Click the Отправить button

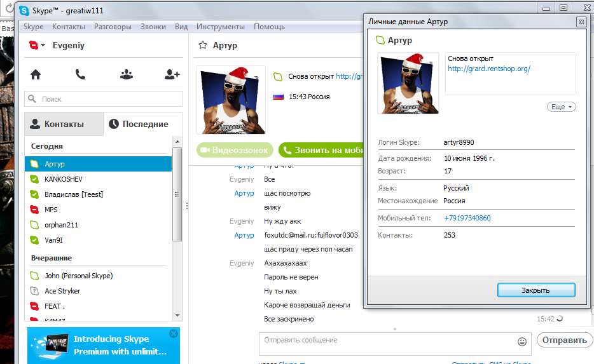pyautogui.click(x=565, y=340)
